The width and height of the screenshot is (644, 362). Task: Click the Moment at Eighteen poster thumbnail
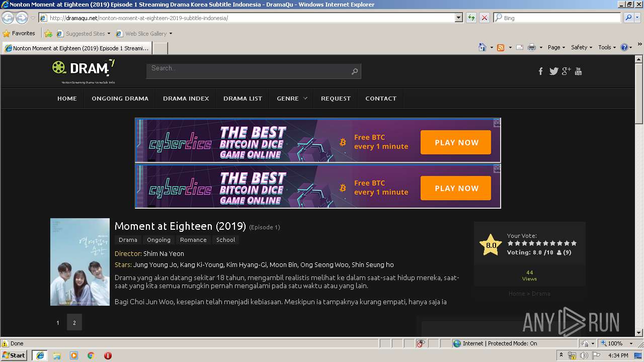pyautogui.click(x=80, y=262)
